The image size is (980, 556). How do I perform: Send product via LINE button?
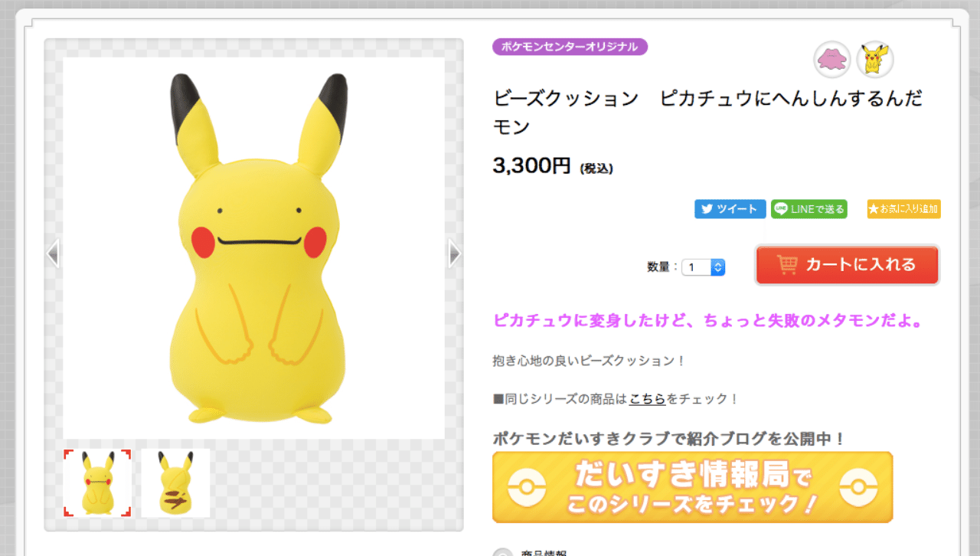[809, 209]
